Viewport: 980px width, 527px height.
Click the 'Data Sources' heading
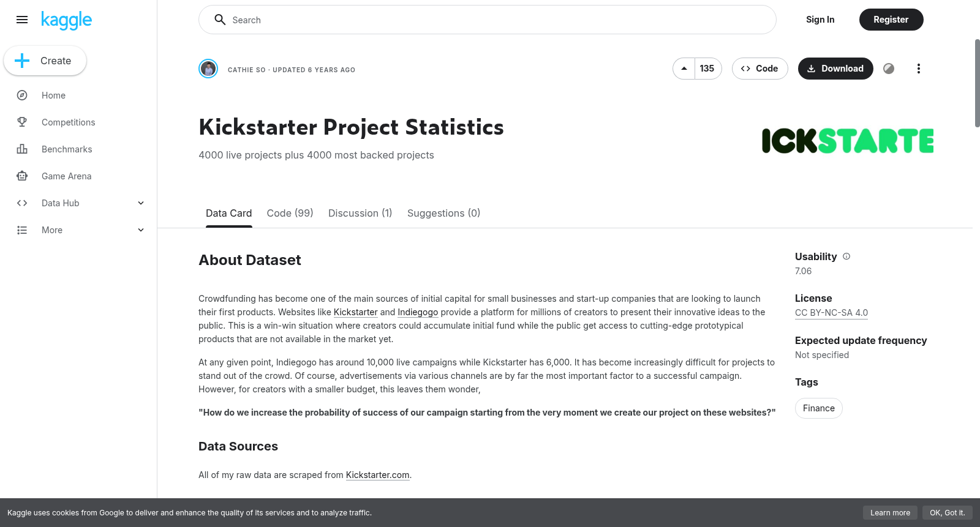click(x=238, y=446)
